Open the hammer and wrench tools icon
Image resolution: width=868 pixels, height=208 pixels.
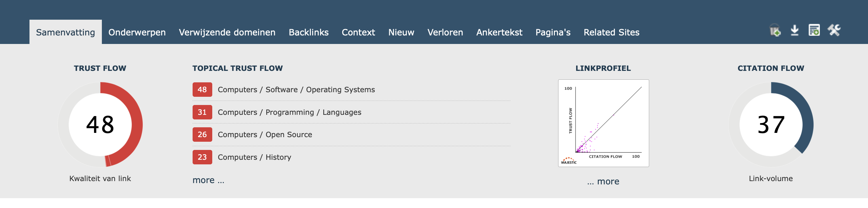pos(834,30)
